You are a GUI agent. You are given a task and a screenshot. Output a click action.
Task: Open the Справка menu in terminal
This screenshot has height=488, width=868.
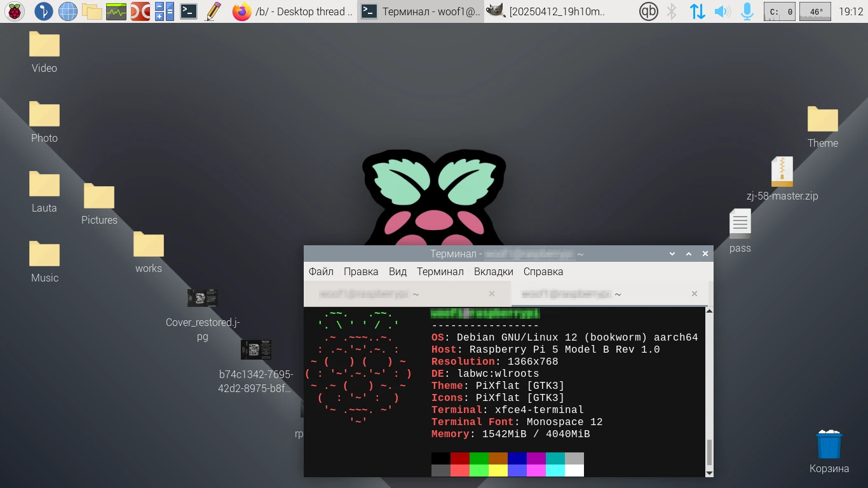point(543,271)
